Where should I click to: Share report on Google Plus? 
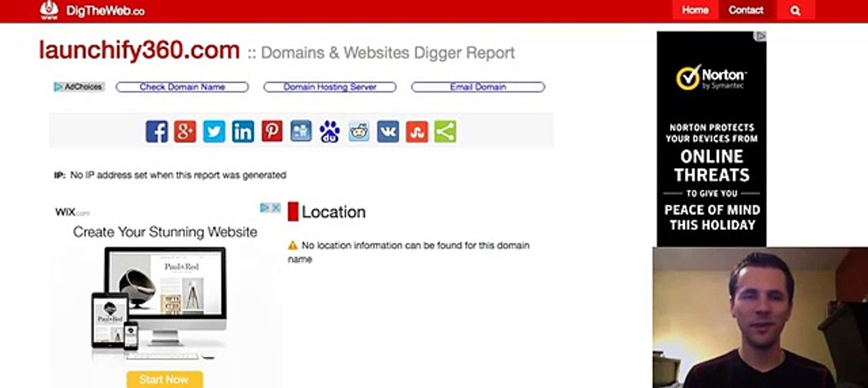point(185,131)
